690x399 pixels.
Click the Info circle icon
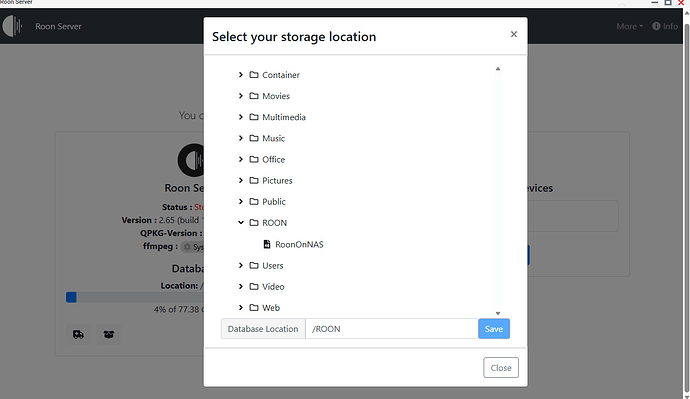[656, 26]
